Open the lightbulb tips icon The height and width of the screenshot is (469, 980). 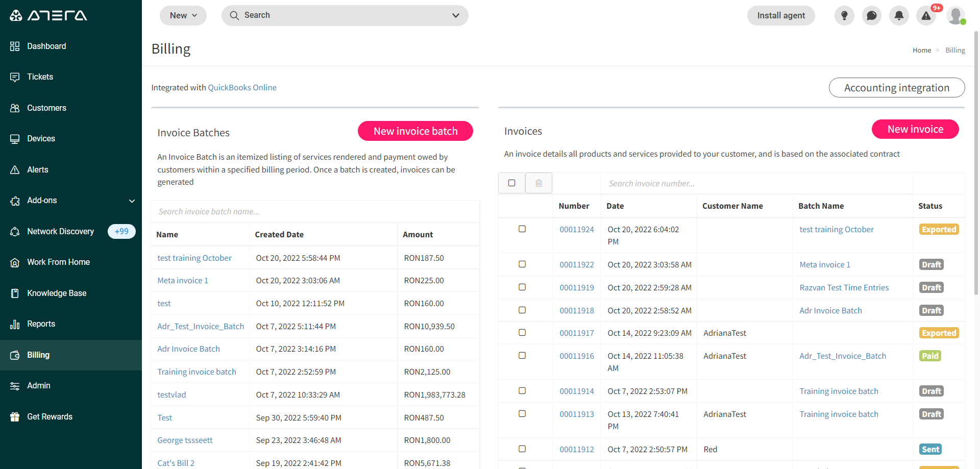coord(844,15)
